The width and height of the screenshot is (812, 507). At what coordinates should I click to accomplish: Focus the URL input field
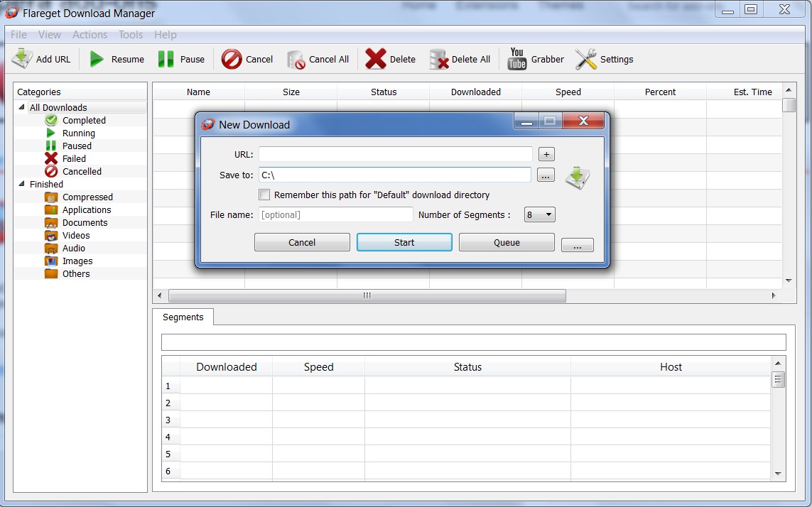point(396,154)
